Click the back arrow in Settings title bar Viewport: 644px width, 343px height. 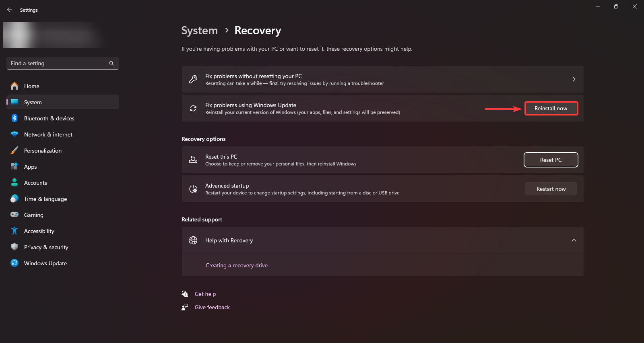tap(10, 10)
